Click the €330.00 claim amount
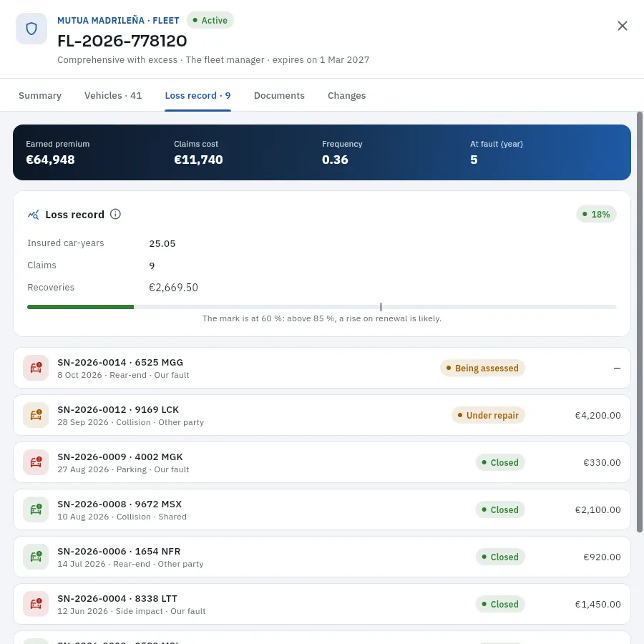Image resolution: width=644 pixels, height=644 pixels. click(602, 462)
